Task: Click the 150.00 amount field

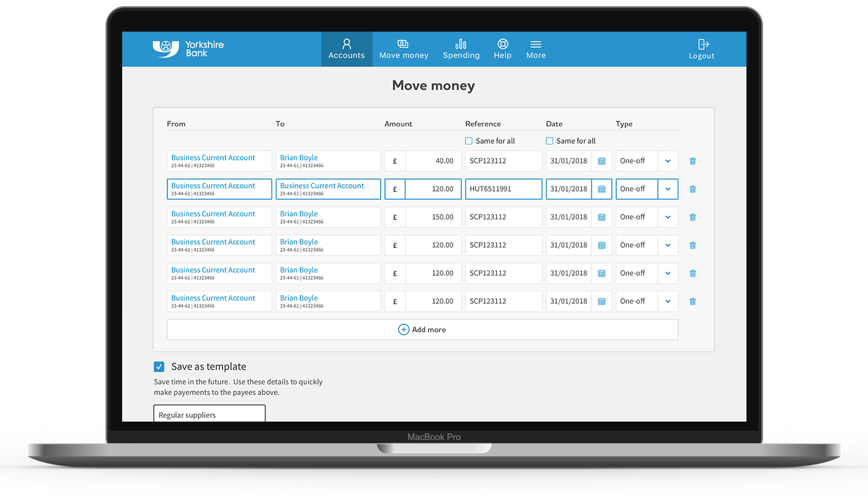Action: coord(433,217)
